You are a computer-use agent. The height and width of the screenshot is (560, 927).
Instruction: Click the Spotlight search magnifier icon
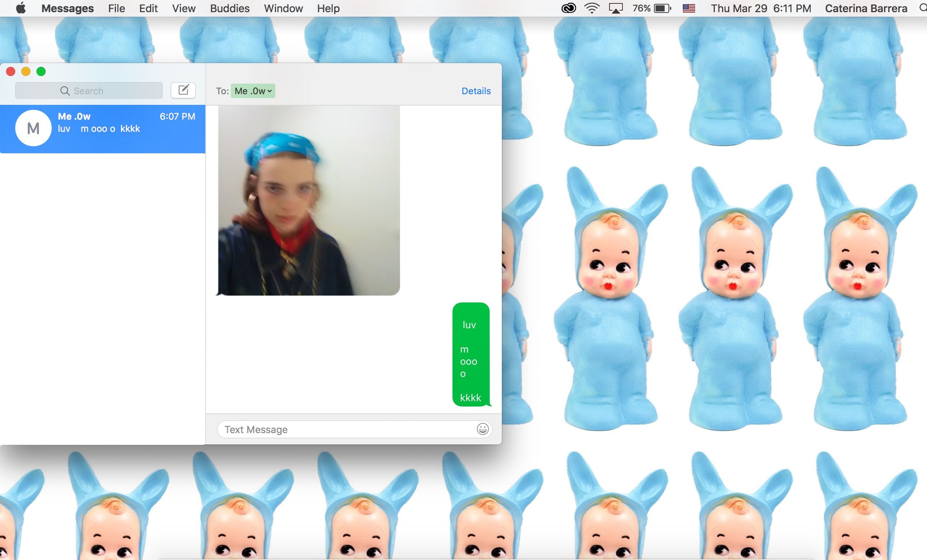923,8
